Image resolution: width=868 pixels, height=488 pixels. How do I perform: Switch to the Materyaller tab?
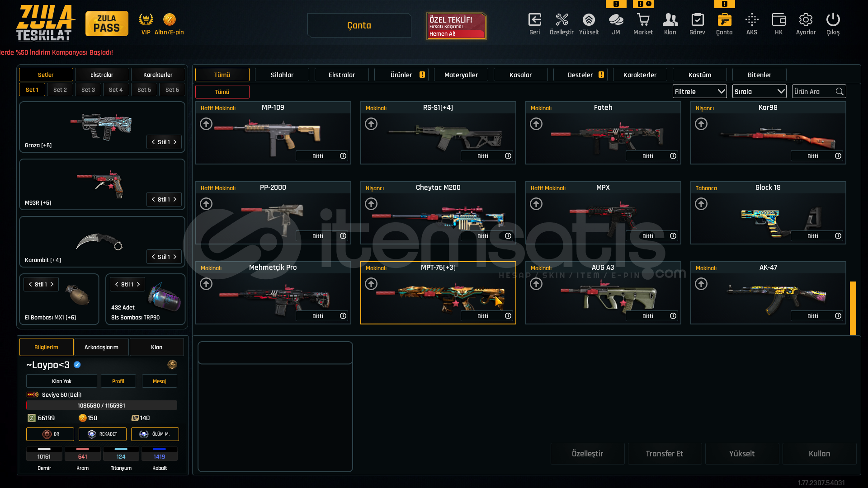[x=461, y=75]
